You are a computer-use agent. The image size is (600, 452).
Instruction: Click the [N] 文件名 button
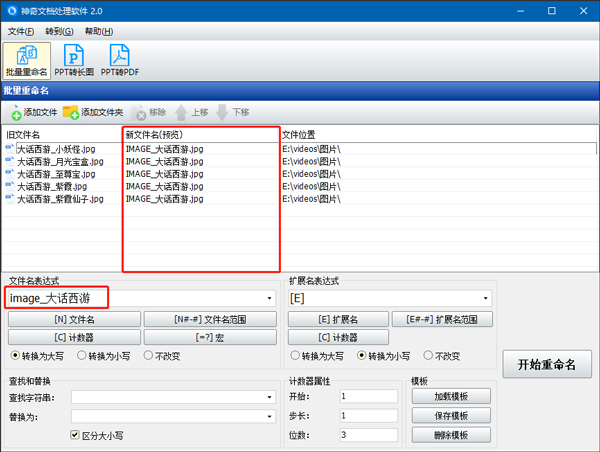pos(74,319)
